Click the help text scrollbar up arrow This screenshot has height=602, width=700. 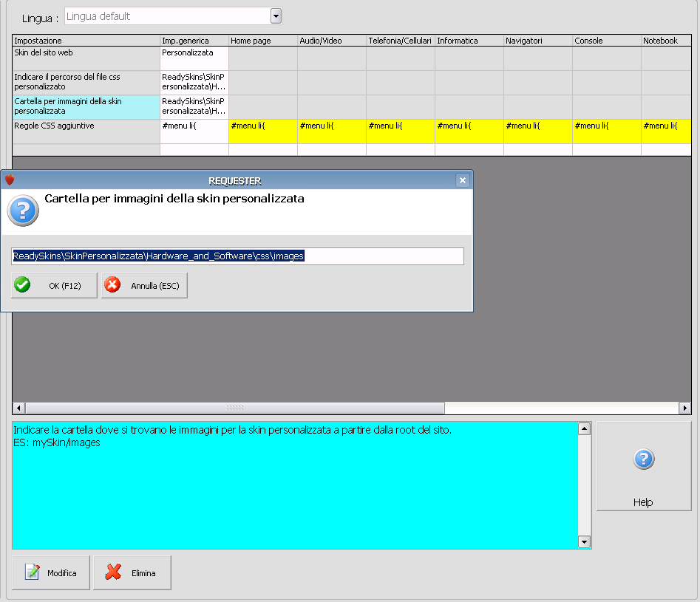click(x=585, y=429)
